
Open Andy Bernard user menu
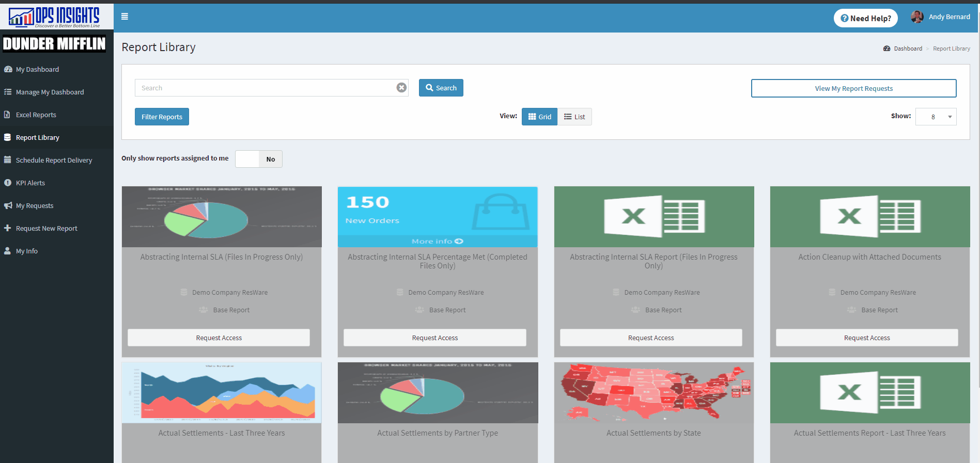[x=949, y=17]
